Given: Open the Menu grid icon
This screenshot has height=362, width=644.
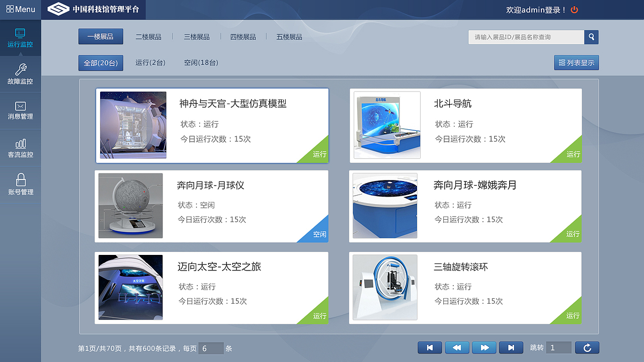Looking at the screenshot, I should pos(10,9).
